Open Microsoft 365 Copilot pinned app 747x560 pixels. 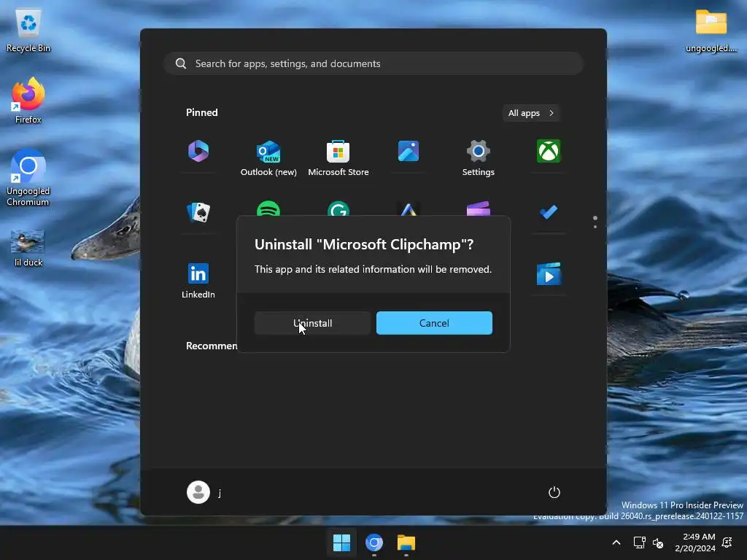click(x=198, y=152)
